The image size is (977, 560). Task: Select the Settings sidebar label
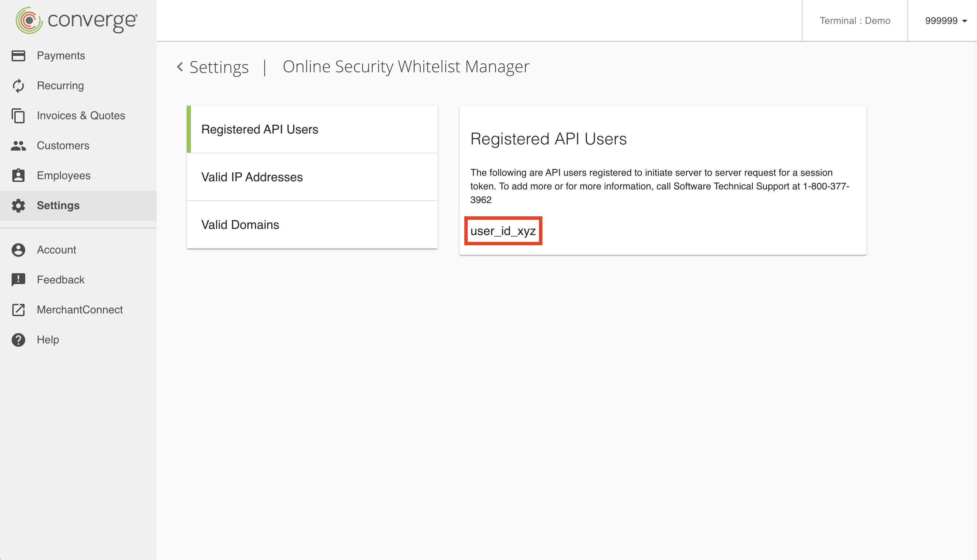pos(58,205)
